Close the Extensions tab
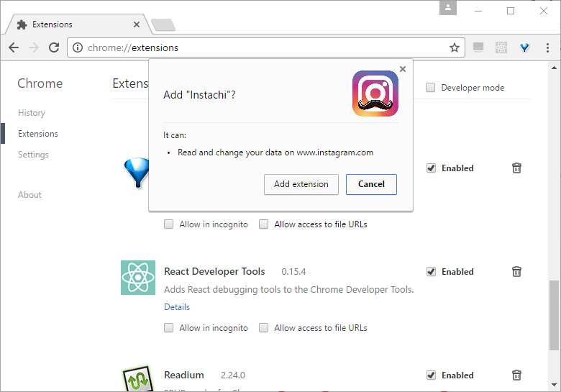Viewport: 561px width, 392px height. (137, 24)
